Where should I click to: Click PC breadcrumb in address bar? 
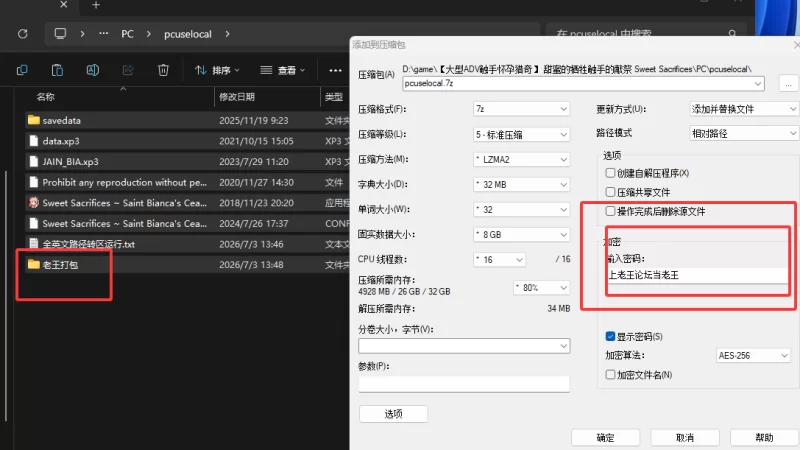[127, 34]
